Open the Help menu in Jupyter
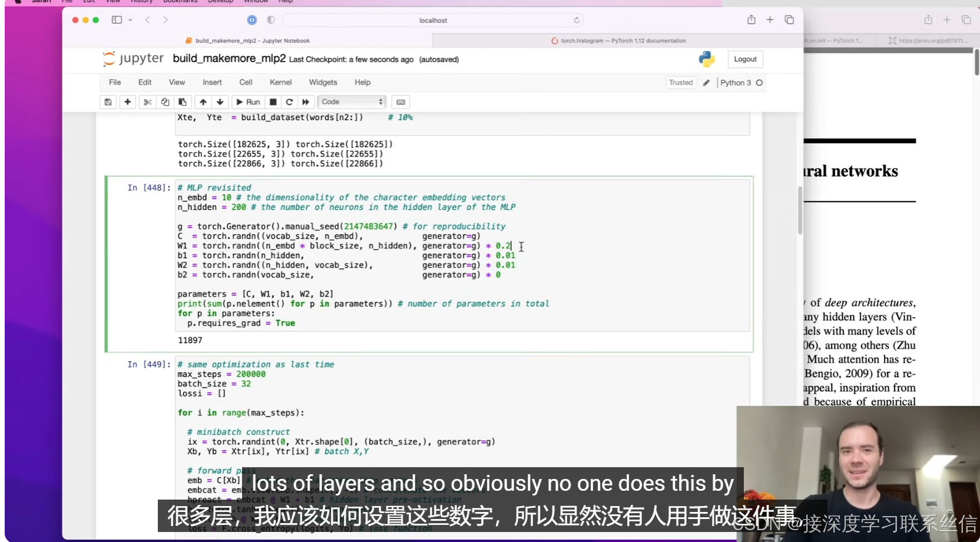 362,82
